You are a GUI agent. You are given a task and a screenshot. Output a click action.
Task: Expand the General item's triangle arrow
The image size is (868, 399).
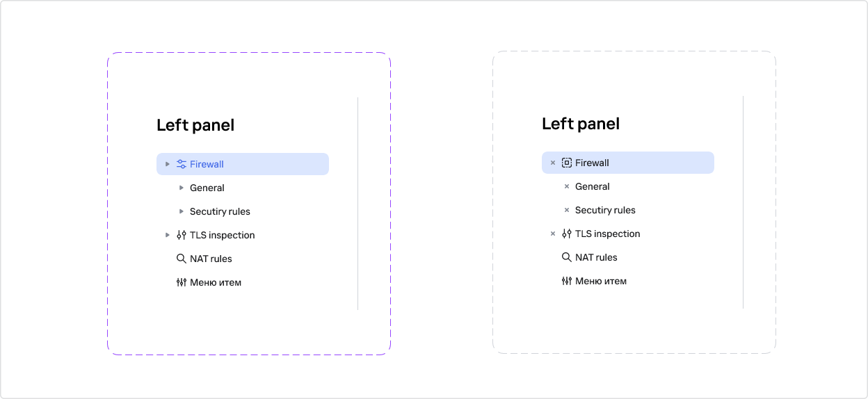coord(182,188)
